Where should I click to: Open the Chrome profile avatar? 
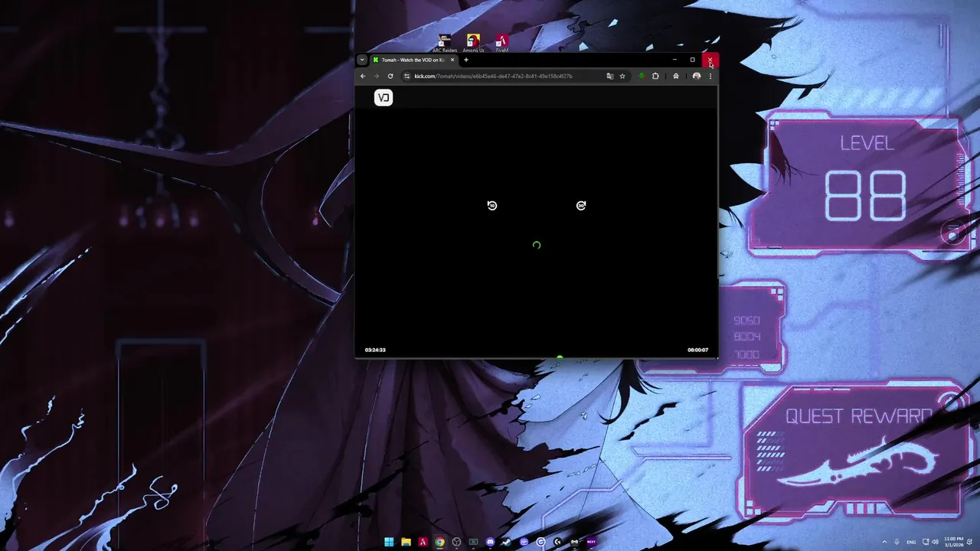(x=697, y=76)
